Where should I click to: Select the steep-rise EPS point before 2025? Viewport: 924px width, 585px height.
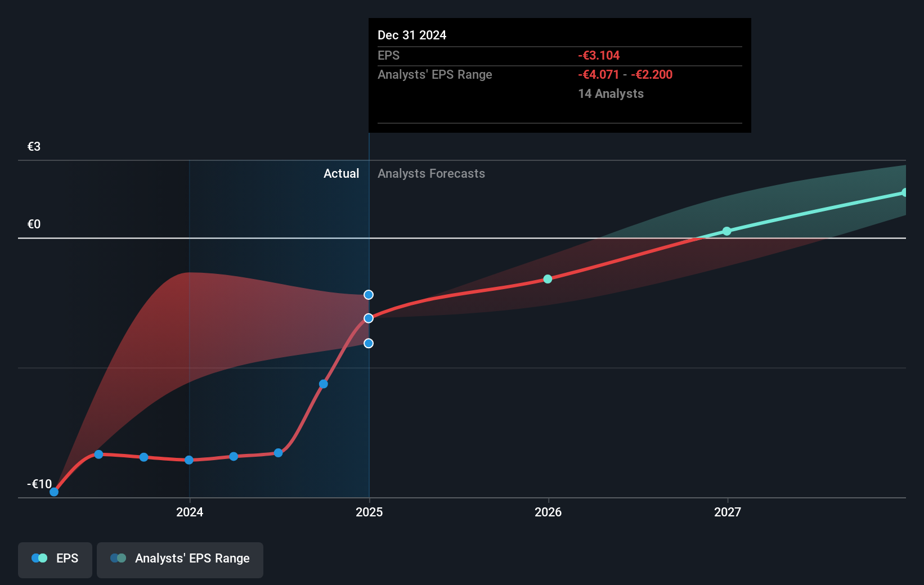(x=324, y=384)
